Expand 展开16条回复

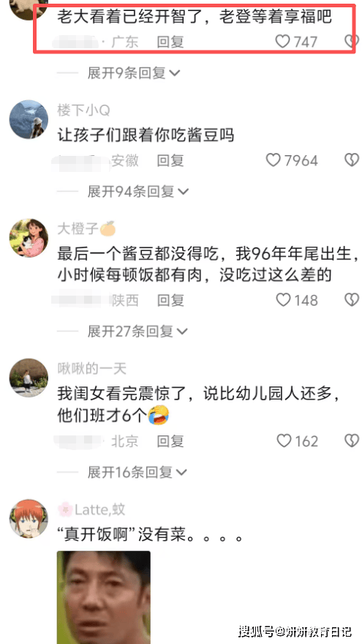(x=137, y=472)
